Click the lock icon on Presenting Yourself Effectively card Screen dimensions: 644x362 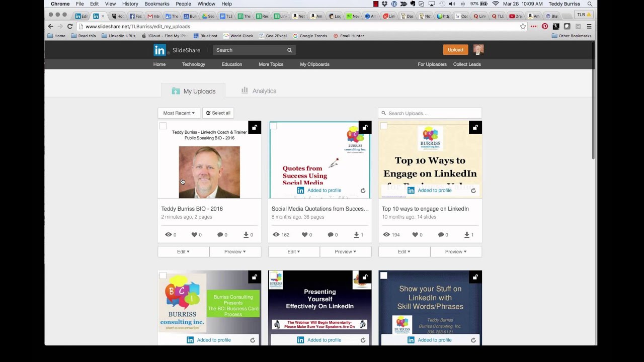tap(365, 277)
